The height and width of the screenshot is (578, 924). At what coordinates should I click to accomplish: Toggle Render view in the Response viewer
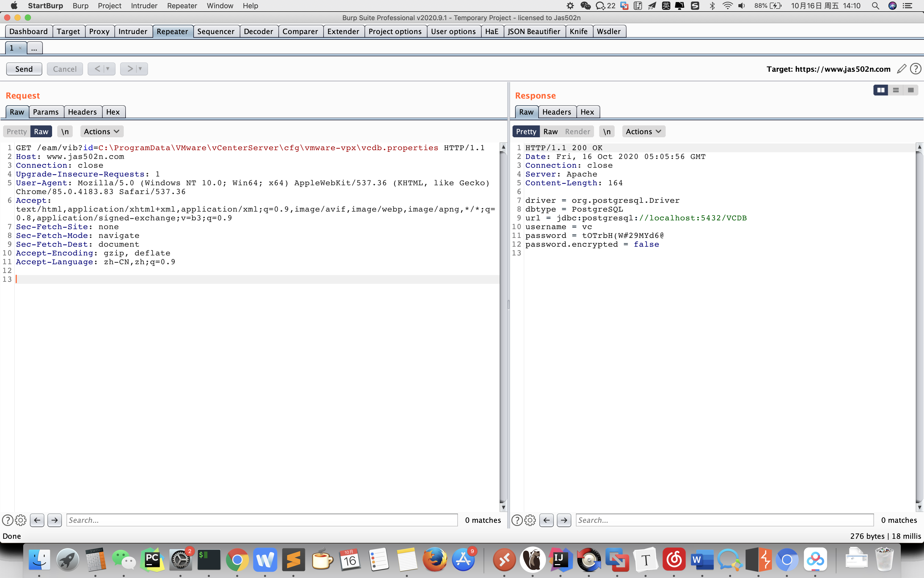[578, 132]
